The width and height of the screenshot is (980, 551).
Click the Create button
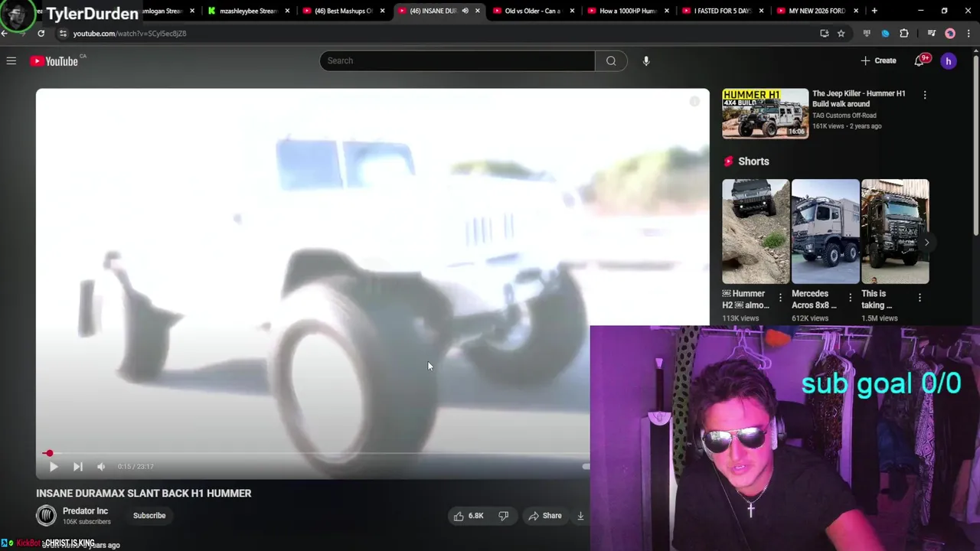coord(878,60)
